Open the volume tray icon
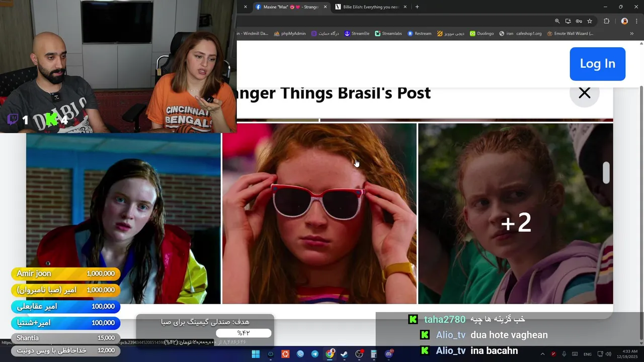Image resolution: width=644 pixels, height=362 pixels. pos(608,354)
